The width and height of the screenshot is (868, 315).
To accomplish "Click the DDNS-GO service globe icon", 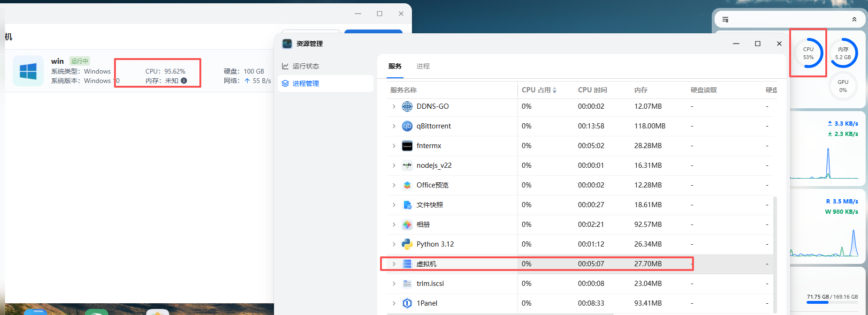I will tap(407, 106).
